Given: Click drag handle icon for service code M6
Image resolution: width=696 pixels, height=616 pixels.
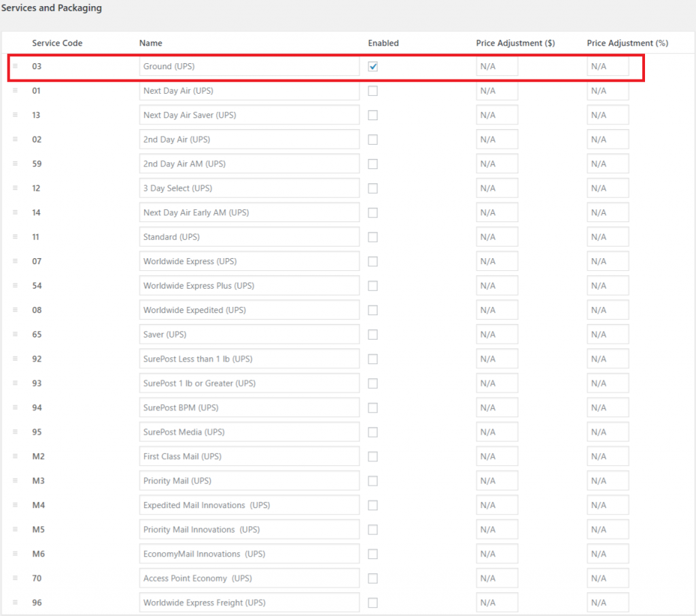Looking at the screenshot, I should (x=15, y=554).
